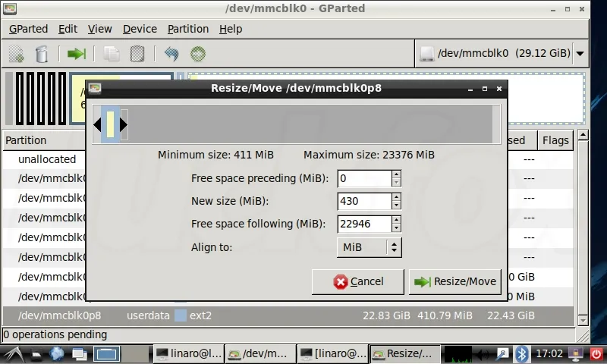This screenshot has height=364, width=607.
Task: Open the View menu
Action: pos(99,29)
